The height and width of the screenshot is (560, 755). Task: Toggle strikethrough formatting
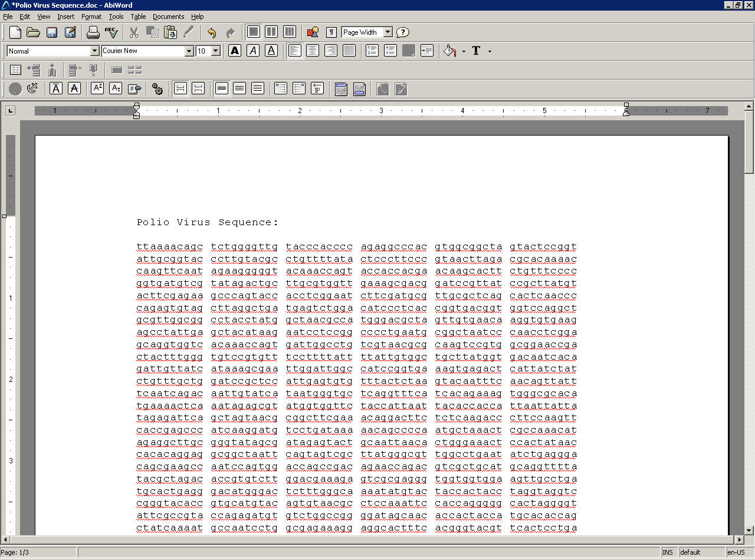(74, 89)
